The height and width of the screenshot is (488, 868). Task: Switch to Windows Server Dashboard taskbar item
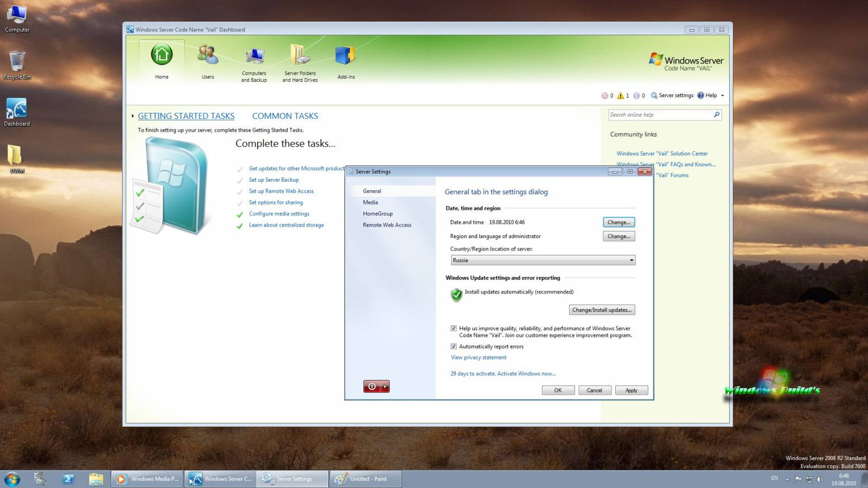click(x=220, y=479)
